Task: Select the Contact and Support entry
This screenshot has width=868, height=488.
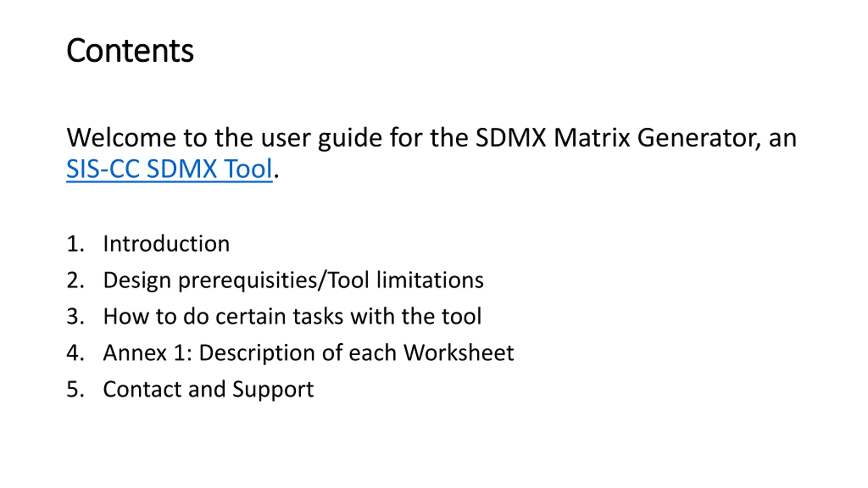Action: (x=208, y=390)
